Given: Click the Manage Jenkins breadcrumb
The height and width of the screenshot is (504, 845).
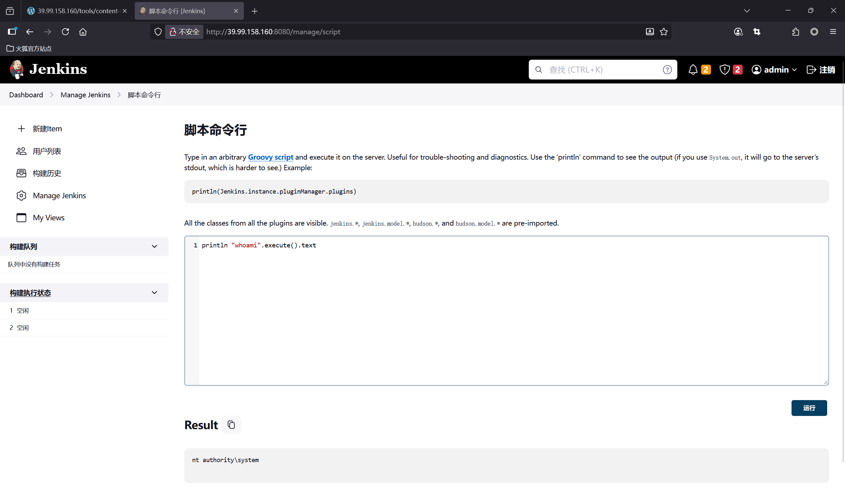Looking at the screenshot, I should pos(85,95).
